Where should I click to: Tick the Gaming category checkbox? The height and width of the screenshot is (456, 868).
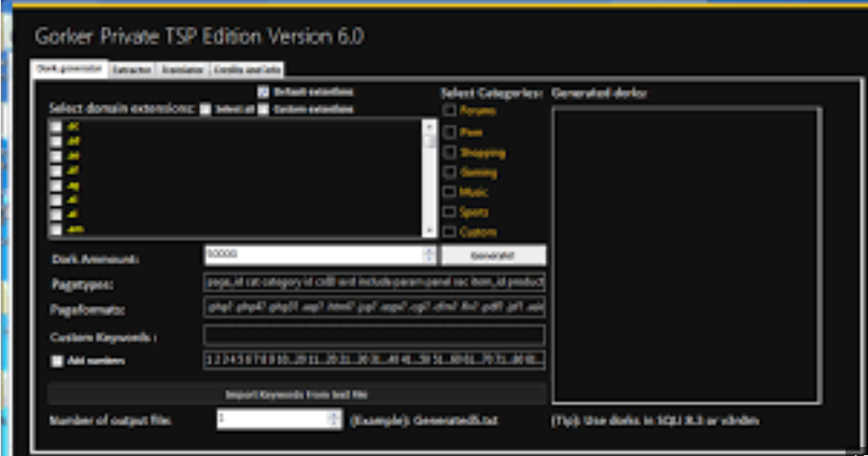pyautogui.click(x=450, y=172)
